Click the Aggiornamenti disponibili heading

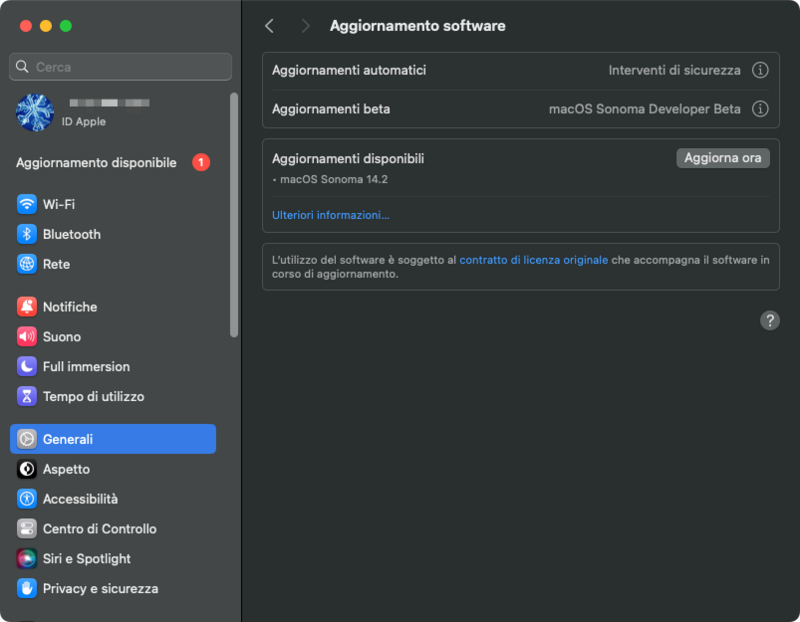pyautogui.click(x=348, y=159)
